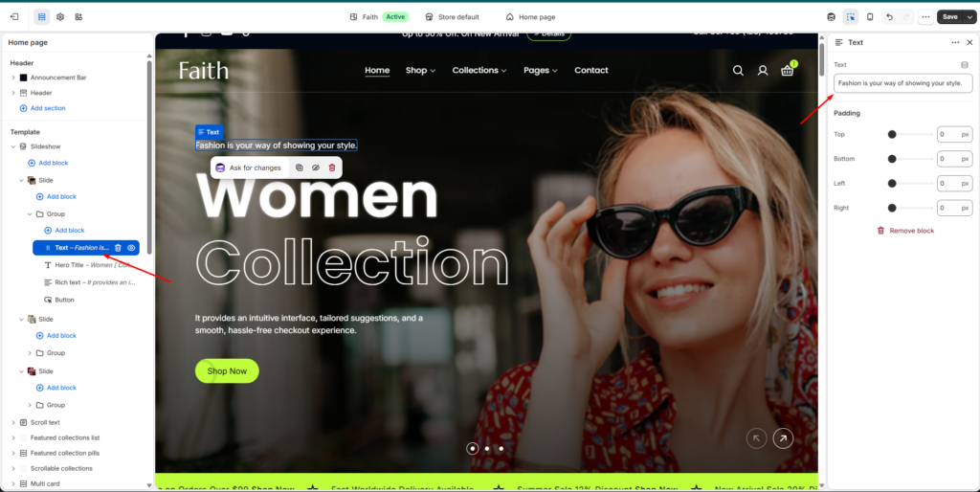Expand the Announcement Bar section

[13, 78]
